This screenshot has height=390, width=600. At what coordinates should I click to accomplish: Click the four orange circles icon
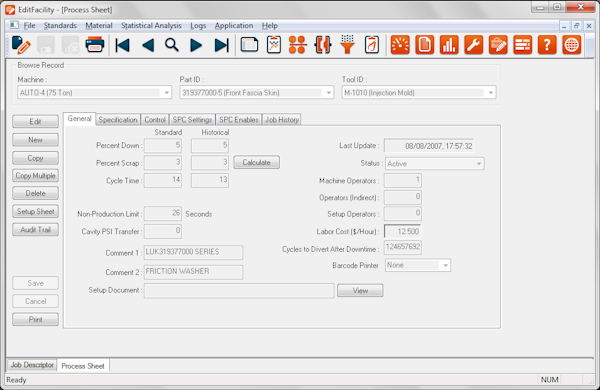click(298, 45)
